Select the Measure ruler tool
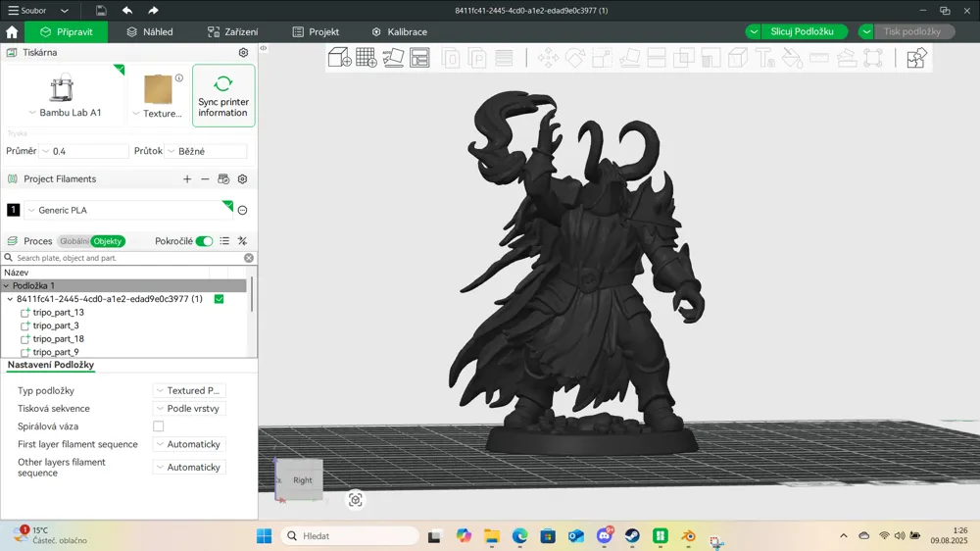The image size is (980, 551). click(x=818, y=58)
